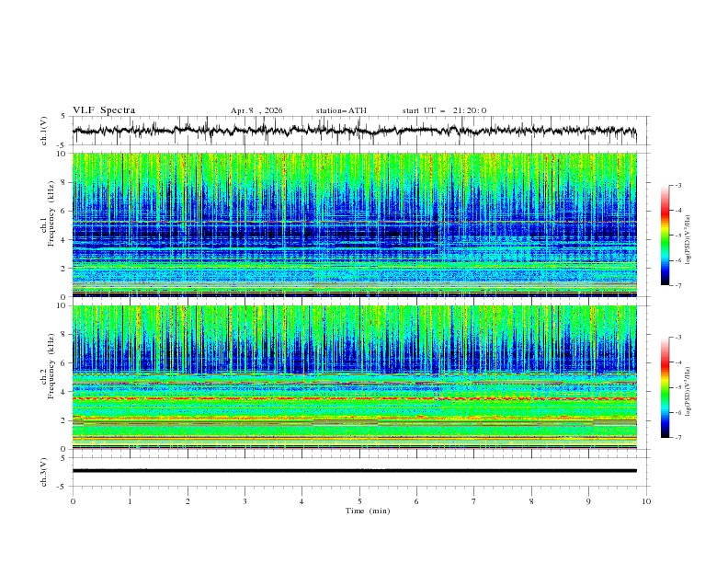Click the "6" tick on the ch.1 frequency axis
The image size is (728, 563).
click(64, 211)
